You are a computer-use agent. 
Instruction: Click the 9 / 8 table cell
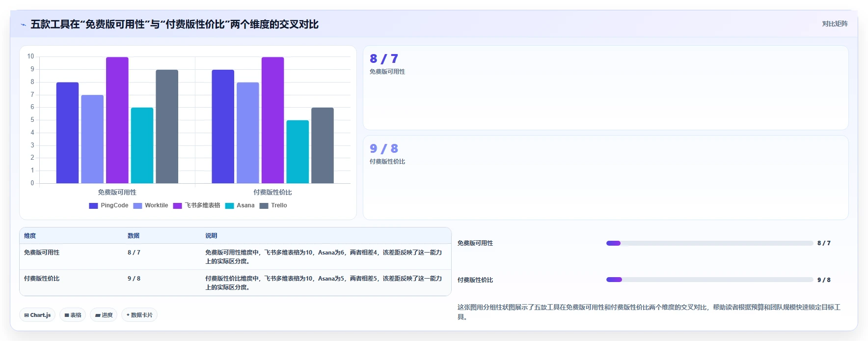pos(134,279)
